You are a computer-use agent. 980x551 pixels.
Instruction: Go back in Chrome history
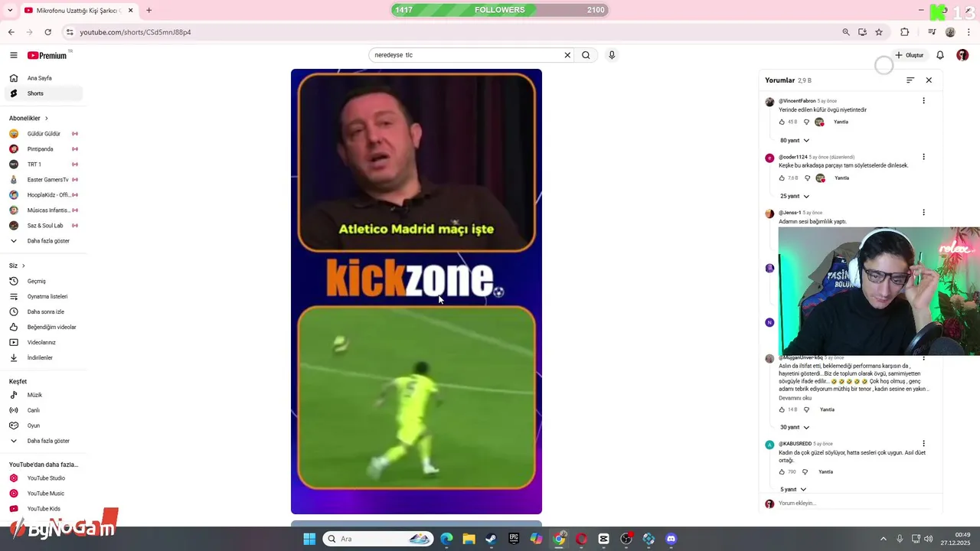(11, 32)
